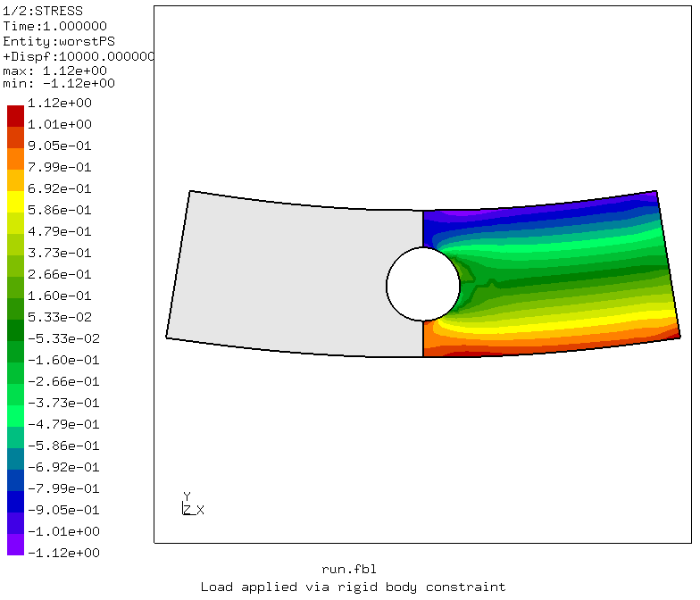This screenshot has width=700, height=600.
Task: Click the legend value 5.86e-01
Action: pyautogui.click(x=59, y=210)
